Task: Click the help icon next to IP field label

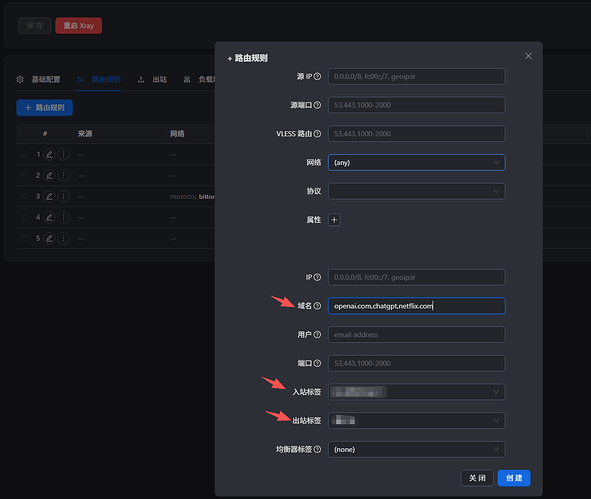Action: coord(317,277)
